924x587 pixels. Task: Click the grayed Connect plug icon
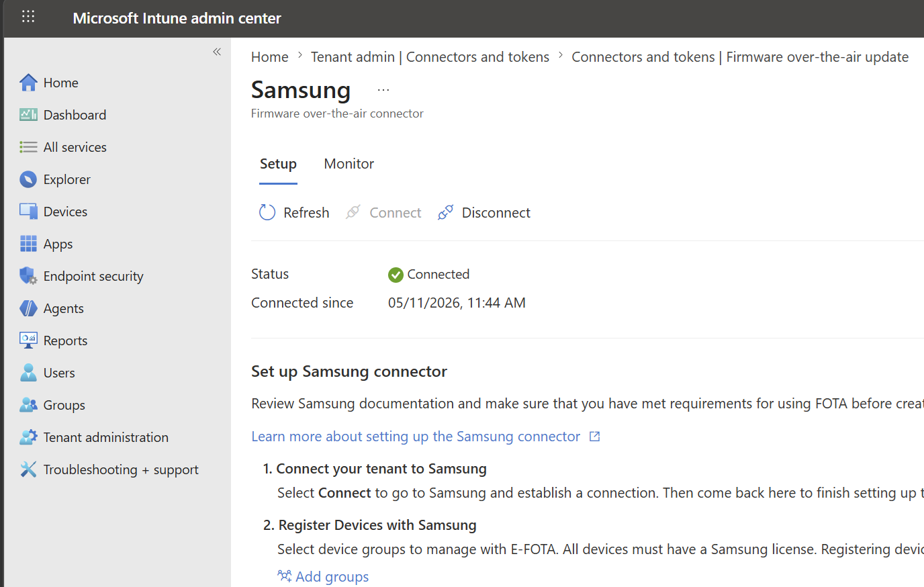[353, 213]
